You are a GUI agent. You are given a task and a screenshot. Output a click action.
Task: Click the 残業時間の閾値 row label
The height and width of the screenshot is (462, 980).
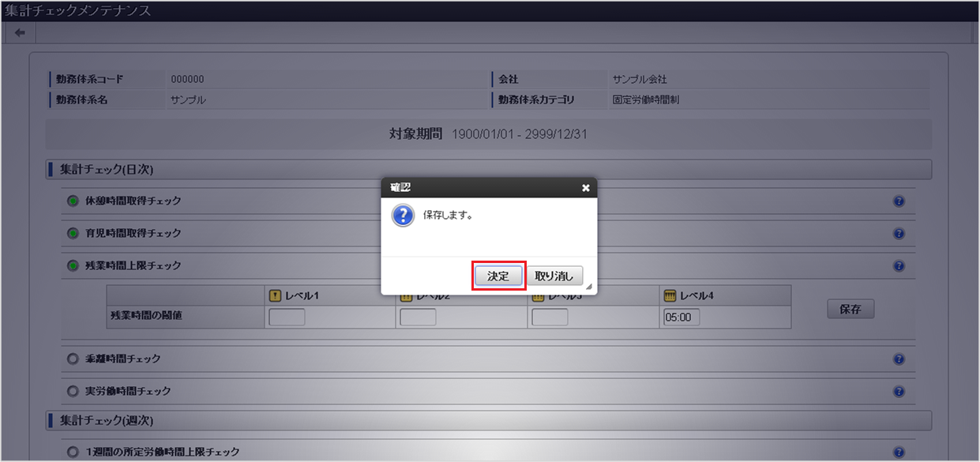tap(145, 316)
